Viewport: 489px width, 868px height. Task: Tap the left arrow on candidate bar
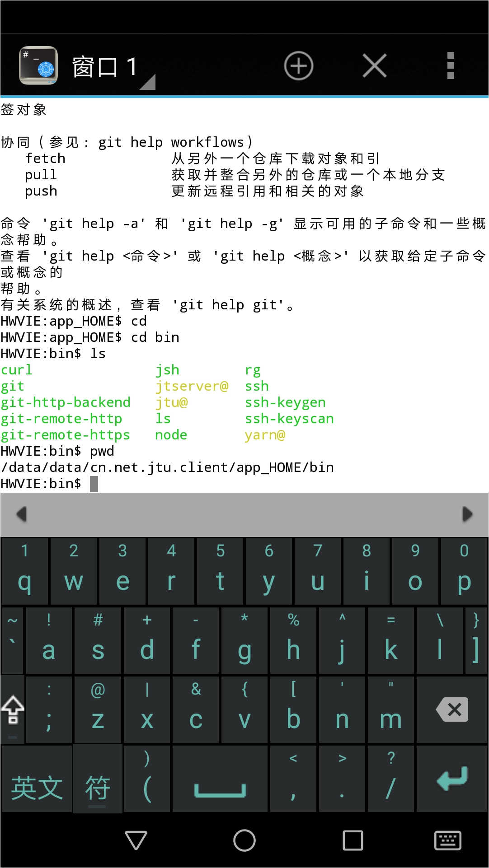(21, 514)
